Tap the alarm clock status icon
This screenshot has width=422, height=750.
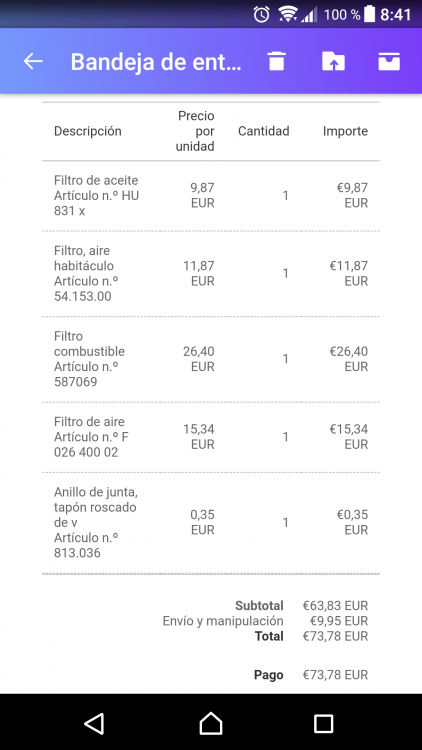point(261,14)
